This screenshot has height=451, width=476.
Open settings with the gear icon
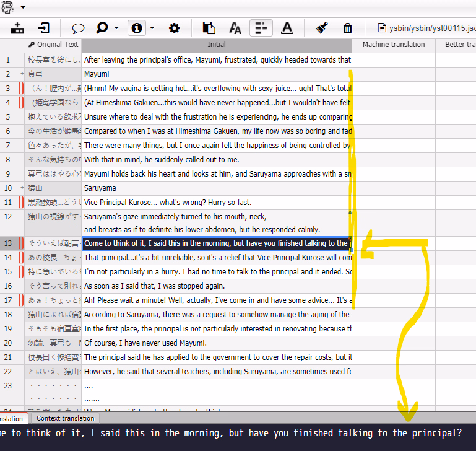click(174, 28)
